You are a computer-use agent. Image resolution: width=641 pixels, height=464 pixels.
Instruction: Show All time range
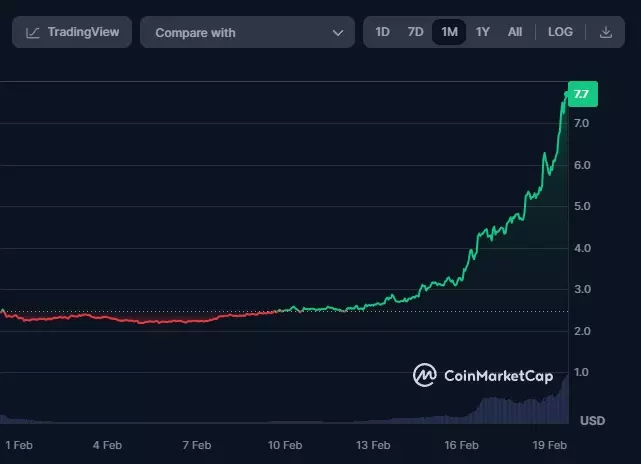(x=515, y=32)
